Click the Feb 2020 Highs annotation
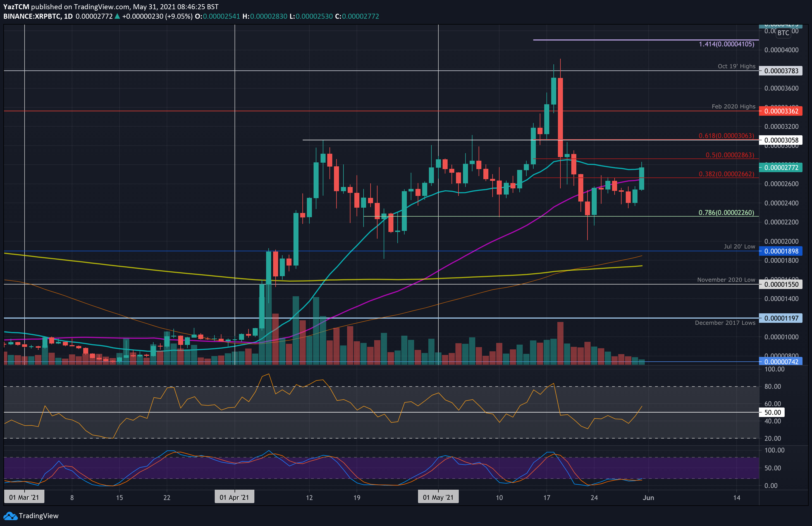This screenshot has height=526, width=812. click(734, 106)
